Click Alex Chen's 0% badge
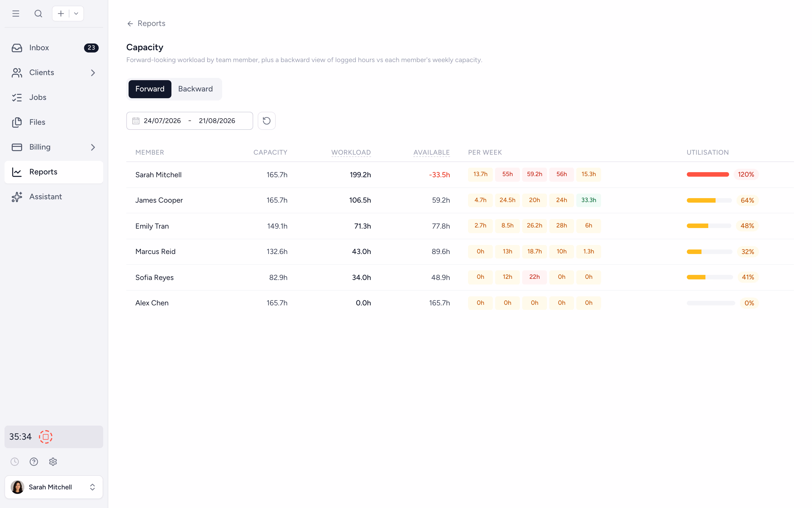Viewport: 812px width, 508px height. click(x=749, y=303)
